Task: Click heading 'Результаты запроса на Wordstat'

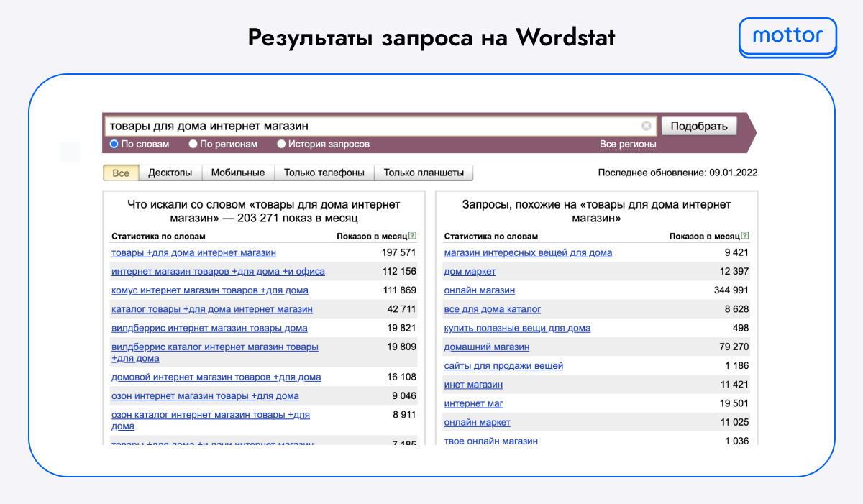Action: tap(431, 37)
